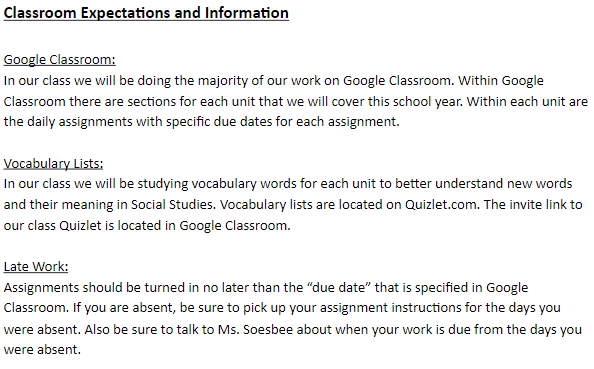Click the words Within Google ending first line
This screenshot has width=594, height=369.
point(501,81)
